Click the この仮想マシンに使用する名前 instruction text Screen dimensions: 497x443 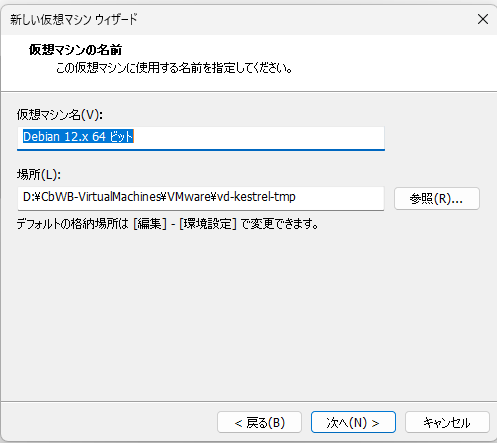(129, 68)
